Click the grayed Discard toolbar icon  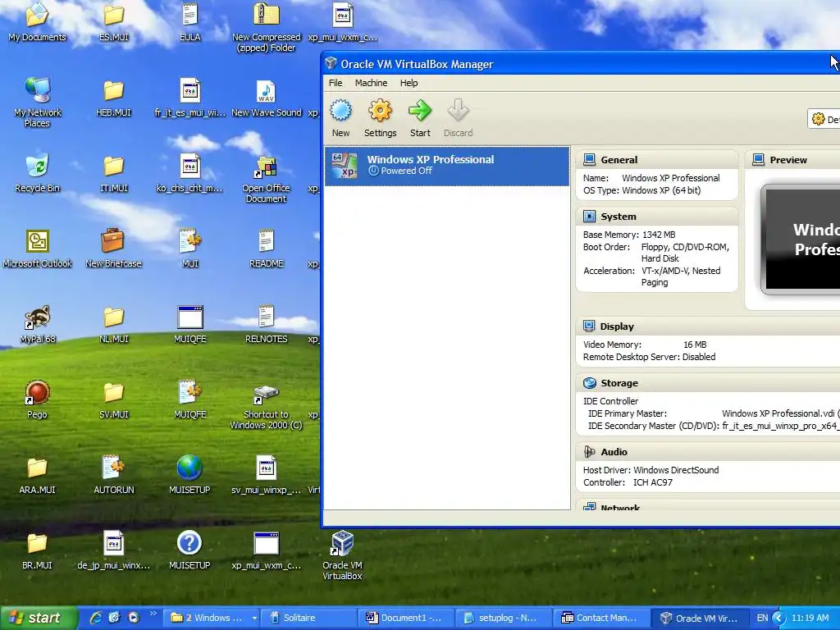click(x=458, y=118)
